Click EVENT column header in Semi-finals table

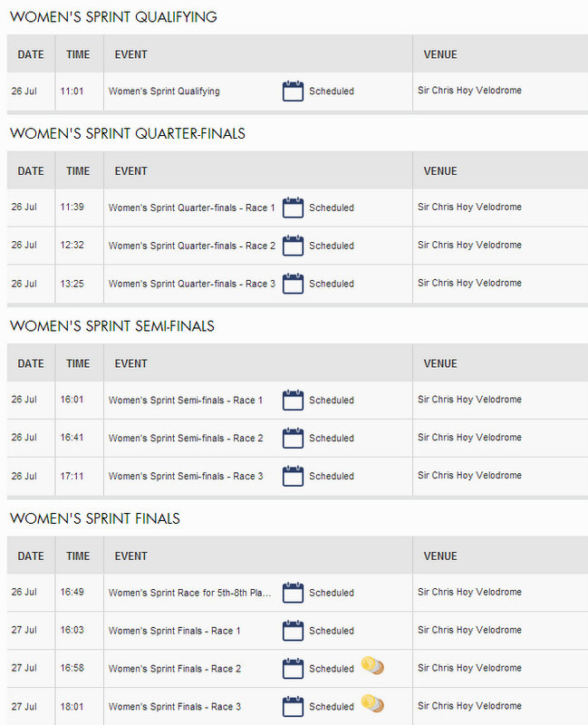click(131, 363)
